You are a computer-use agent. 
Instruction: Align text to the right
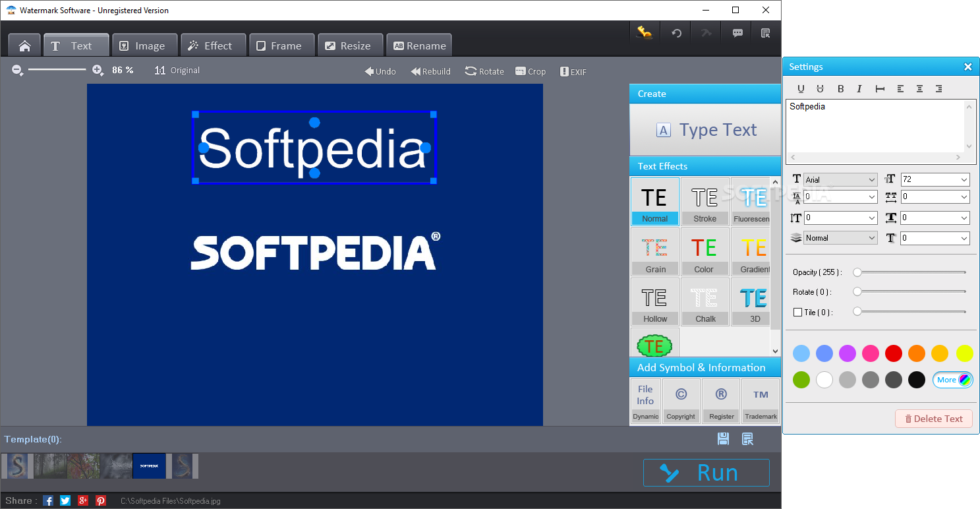pyautogui.click(x=939, y=89)
